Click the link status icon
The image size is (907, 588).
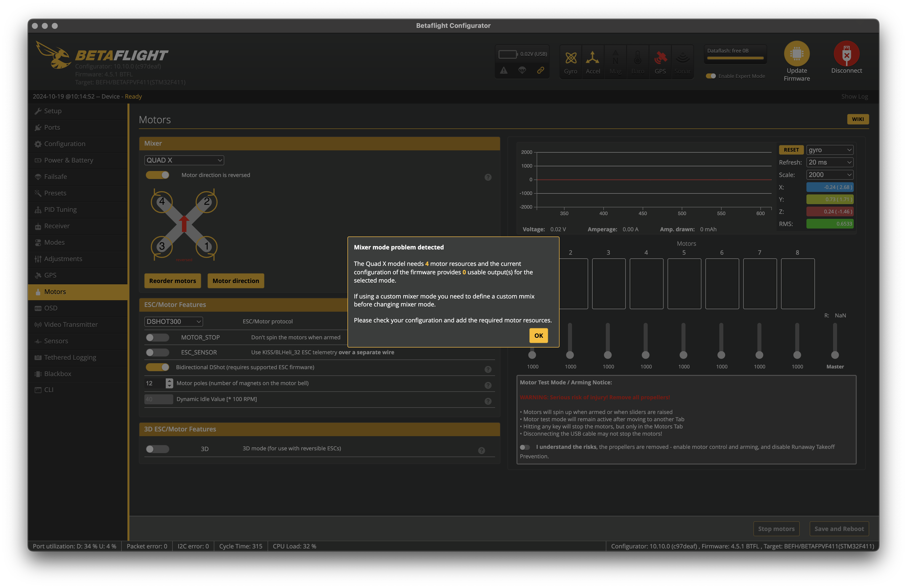[540, 70]
